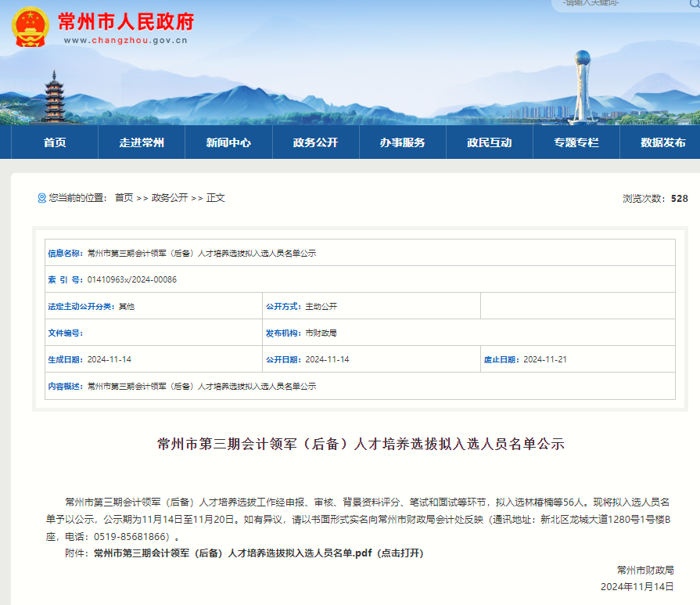
Task: Click the www.changzhou.gov.cn URL text
Action: pos(125,41)
